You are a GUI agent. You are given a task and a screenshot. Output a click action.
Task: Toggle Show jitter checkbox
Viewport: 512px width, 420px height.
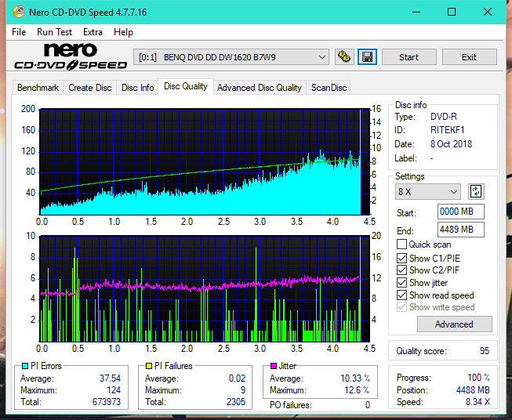401,283
